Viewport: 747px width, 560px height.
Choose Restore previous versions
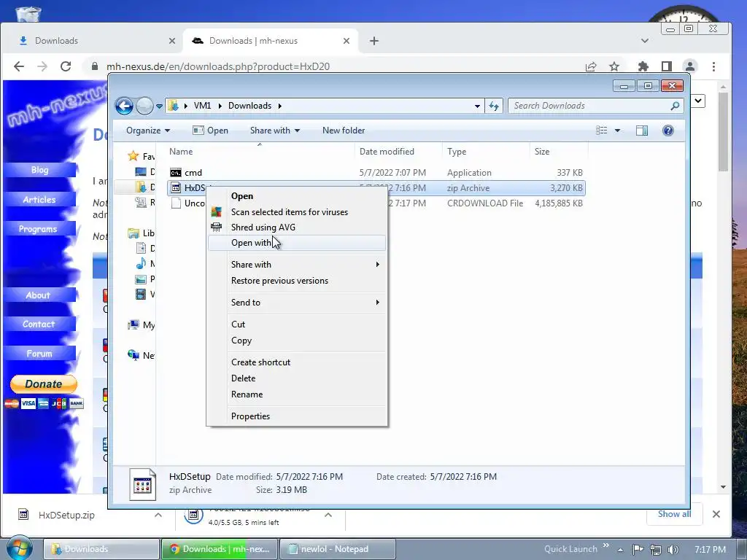click(x=297, y=281)
